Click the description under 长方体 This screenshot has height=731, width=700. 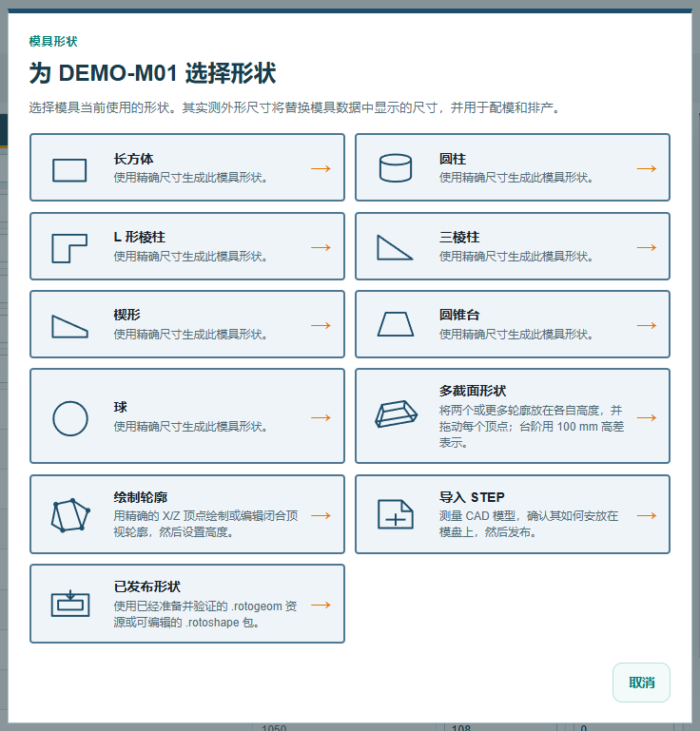point(191,178)
